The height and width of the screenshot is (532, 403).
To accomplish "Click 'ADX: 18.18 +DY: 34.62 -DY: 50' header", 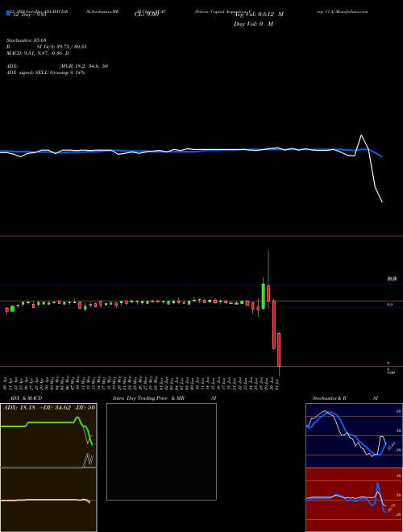I will 49,408.
